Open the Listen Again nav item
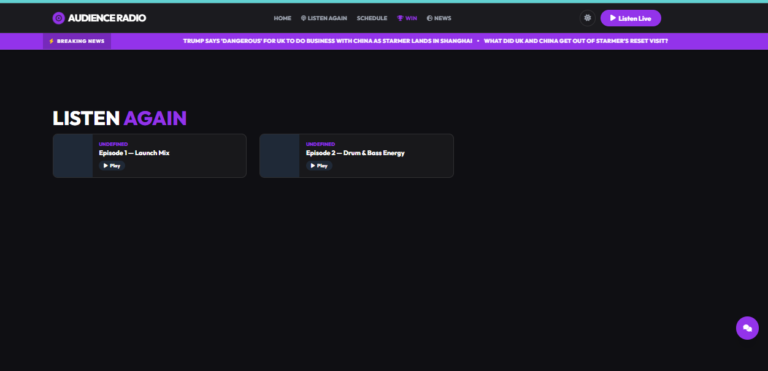768x371 pixels. click(324, 18)
